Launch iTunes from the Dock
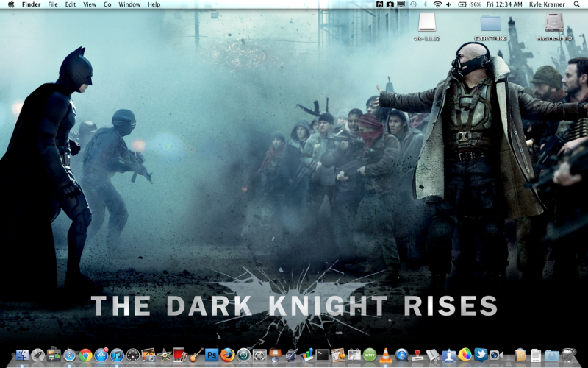Image resolution: width=588 pixels, height=368 pixels. 117,355
